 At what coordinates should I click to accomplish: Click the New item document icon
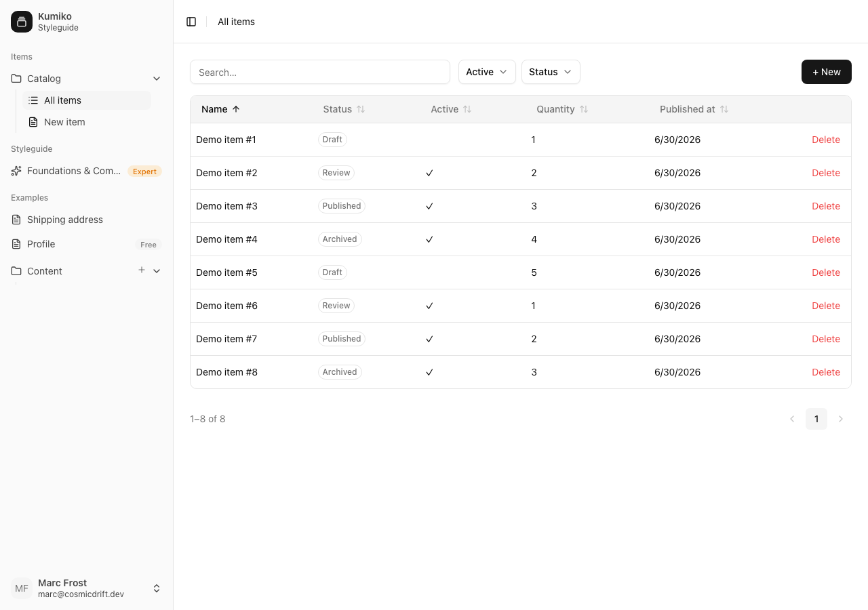pyautogui.click(x=33, y=122)
